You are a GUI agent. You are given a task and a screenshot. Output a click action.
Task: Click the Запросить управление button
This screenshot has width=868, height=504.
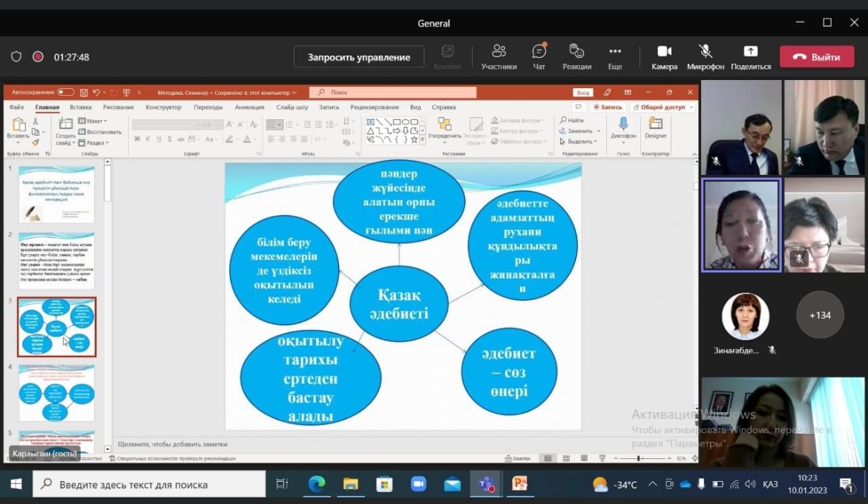coord(358,57)
